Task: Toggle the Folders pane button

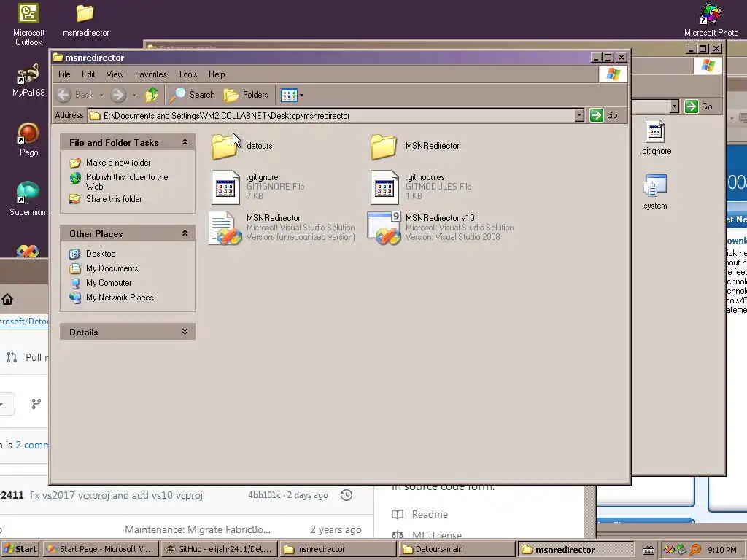Action: coord(247,95)
